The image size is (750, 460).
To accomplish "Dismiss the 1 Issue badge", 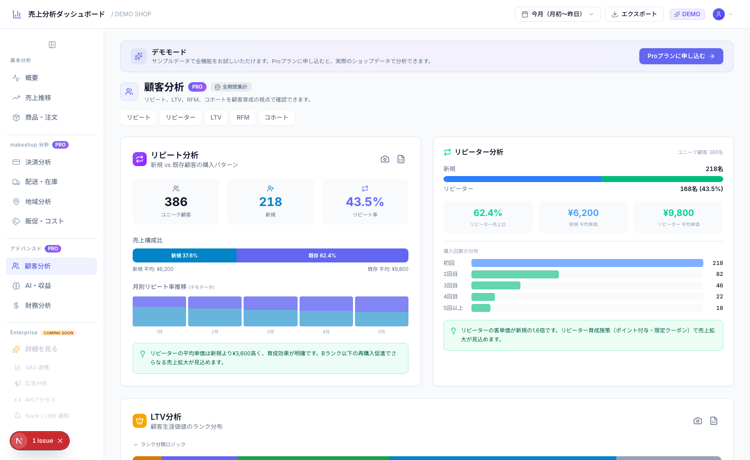I will coord(60,441).
